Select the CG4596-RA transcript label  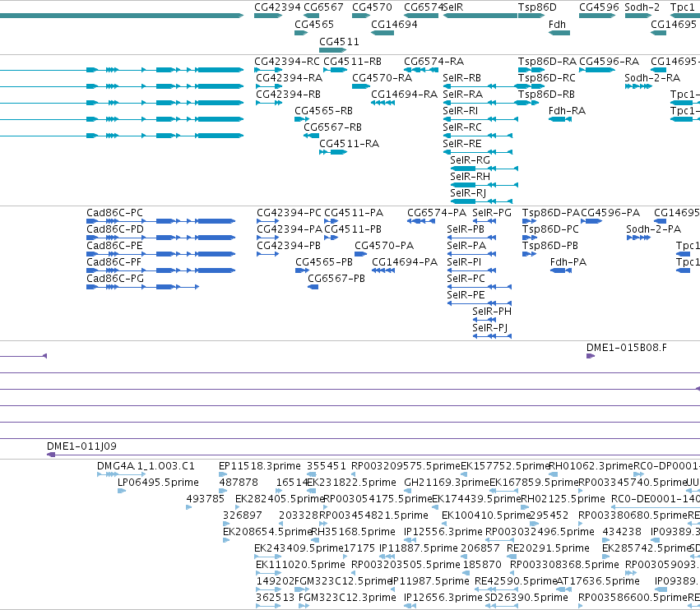[609, 62]
